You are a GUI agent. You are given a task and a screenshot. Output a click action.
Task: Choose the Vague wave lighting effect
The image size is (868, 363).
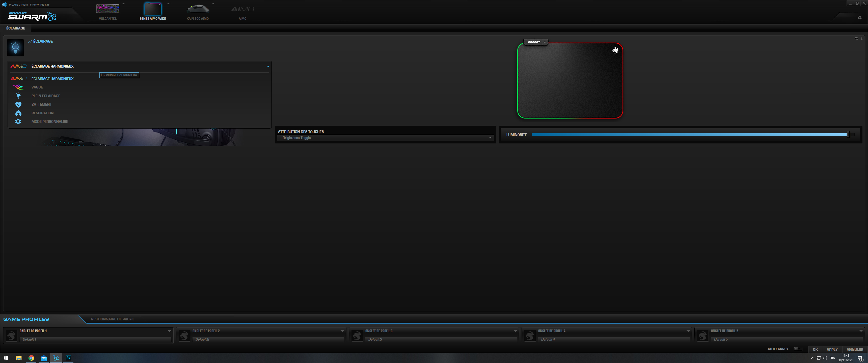tap(37, 87)
